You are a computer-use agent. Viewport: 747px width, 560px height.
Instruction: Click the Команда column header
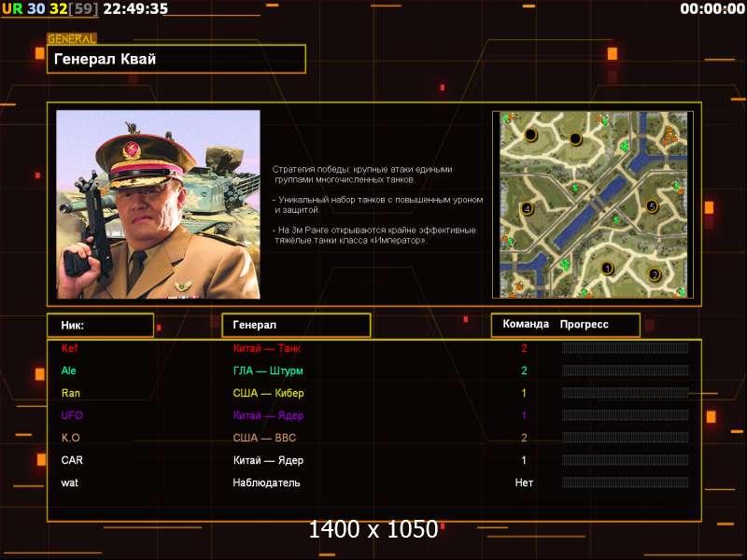(x=526, y=325)
